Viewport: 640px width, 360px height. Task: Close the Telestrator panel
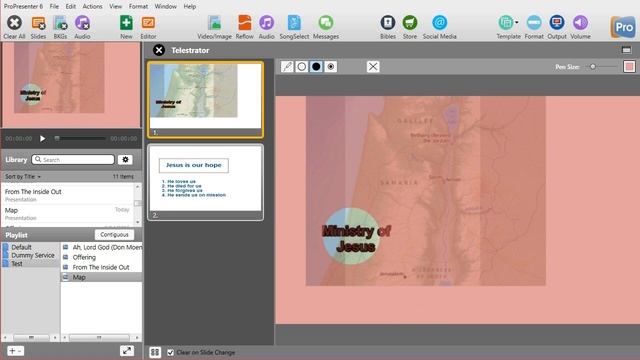(159, 50)
